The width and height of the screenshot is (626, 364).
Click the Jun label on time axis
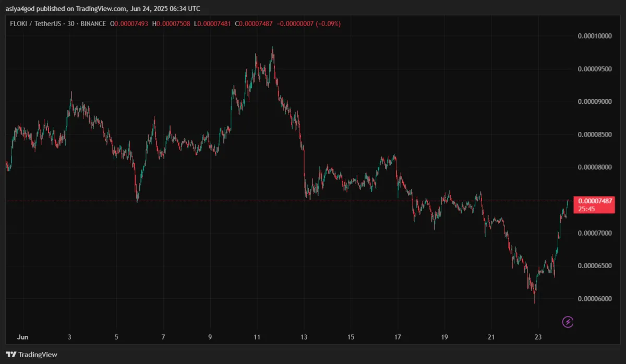[x=21, y=336]
